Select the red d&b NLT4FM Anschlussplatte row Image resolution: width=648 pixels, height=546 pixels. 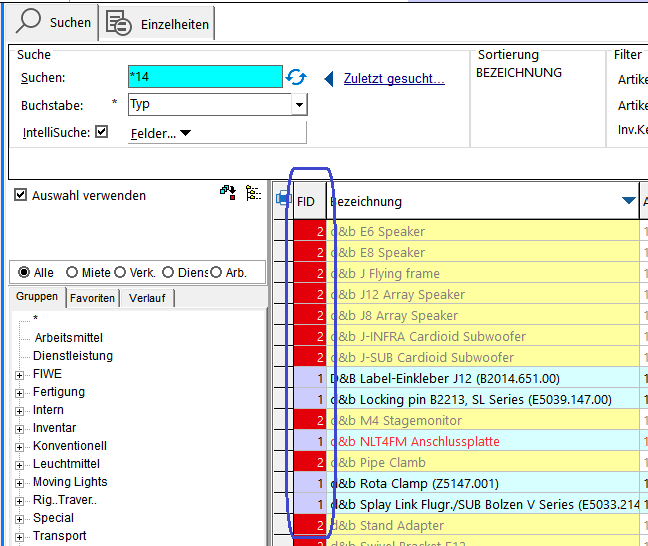point(483,441)
